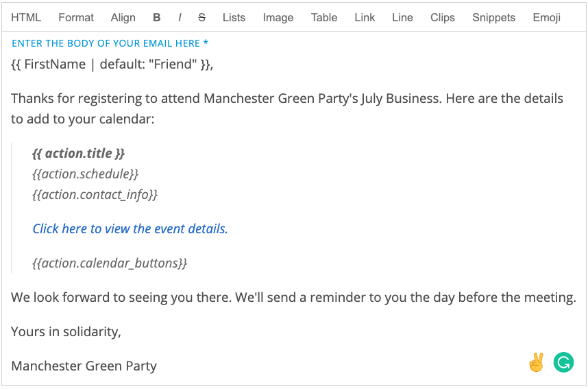The image size is (588, 389).
Task: Open the Table menu
Action: click(324, 18)
